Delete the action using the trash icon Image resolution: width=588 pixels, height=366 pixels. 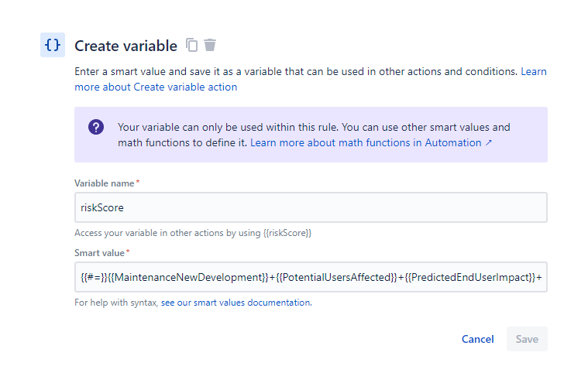[210, 46]
